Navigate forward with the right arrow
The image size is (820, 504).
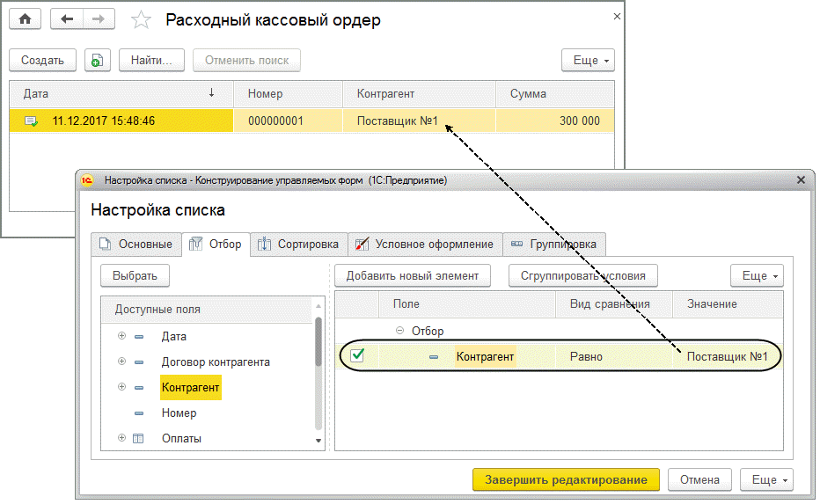99,19
